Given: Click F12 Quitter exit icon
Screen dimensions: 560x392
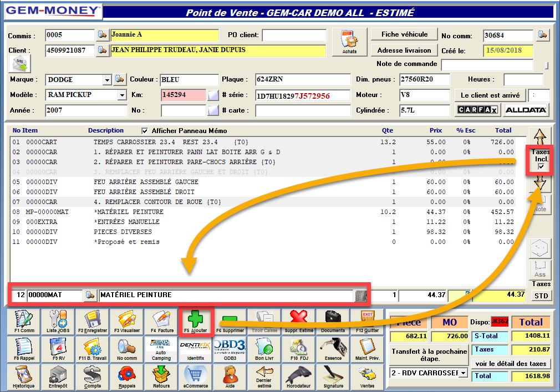Looking at the screenshot, I should coord(367,322).
